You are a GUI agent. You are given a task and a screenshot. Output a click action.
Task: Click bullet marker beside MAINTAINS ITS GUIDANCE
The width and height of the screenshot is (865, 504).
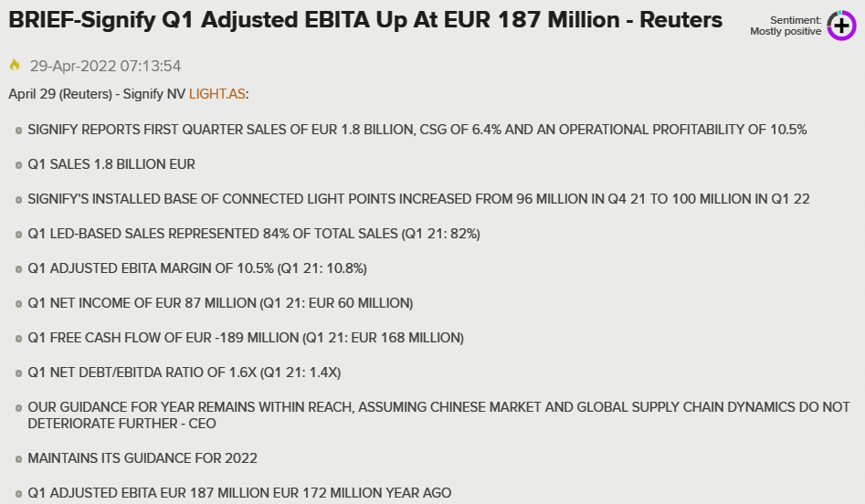tap(18, 459)
